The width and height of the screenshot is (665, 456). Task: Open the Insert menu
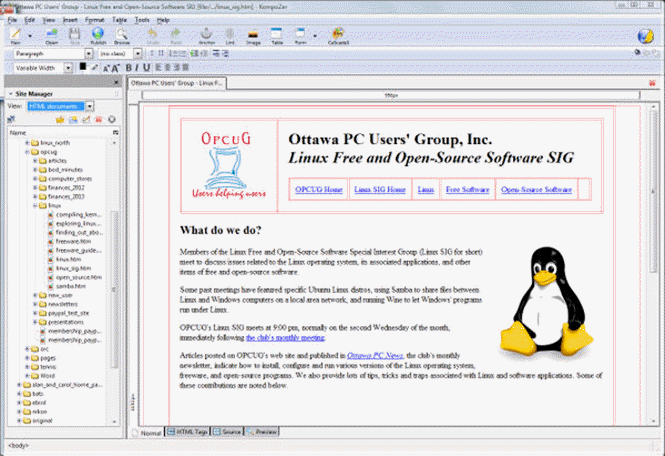70,20
